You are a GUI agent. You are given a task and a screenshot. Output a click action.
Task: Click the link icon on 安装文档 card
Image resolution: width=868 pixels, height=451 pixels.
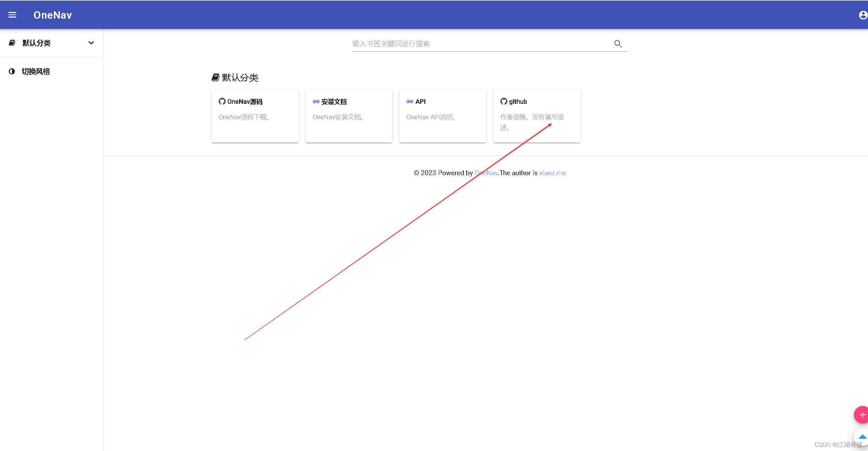click(x=316, y=101)
